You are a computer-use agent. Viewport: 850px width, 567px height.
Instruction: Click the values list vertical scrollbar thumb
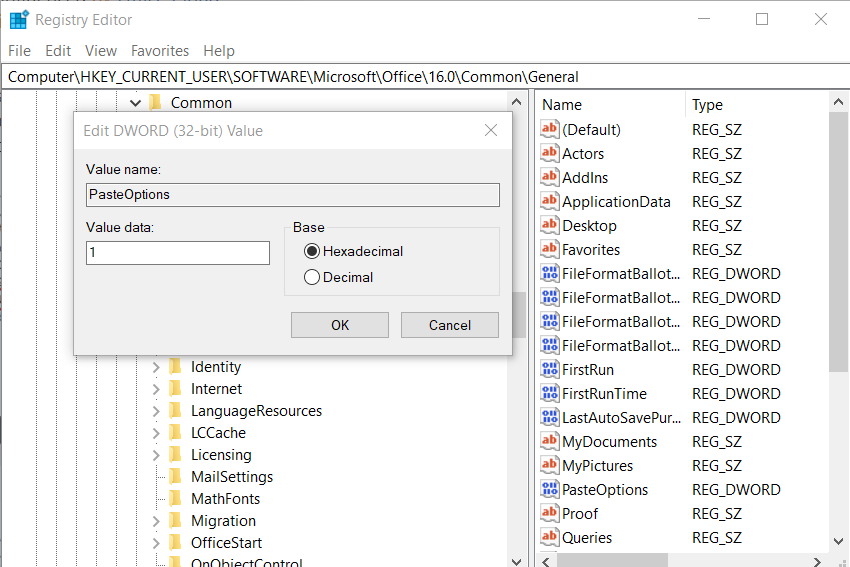tap(838, 243)
